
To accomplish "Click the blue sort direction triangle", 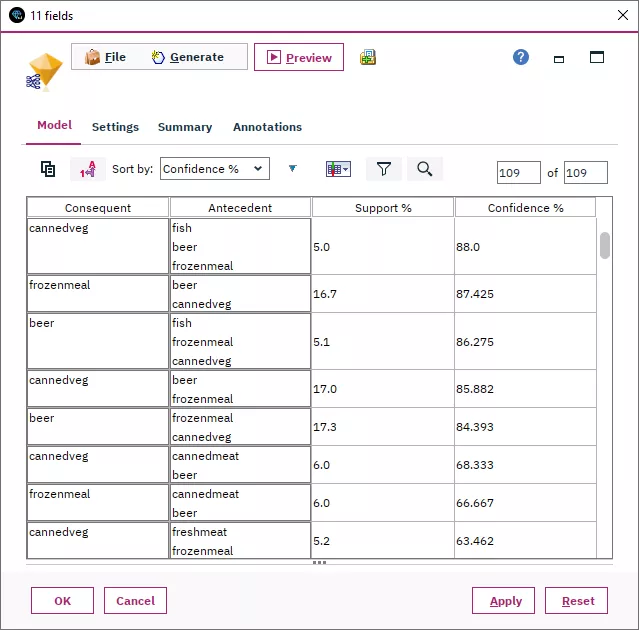I will click(292, 169).
